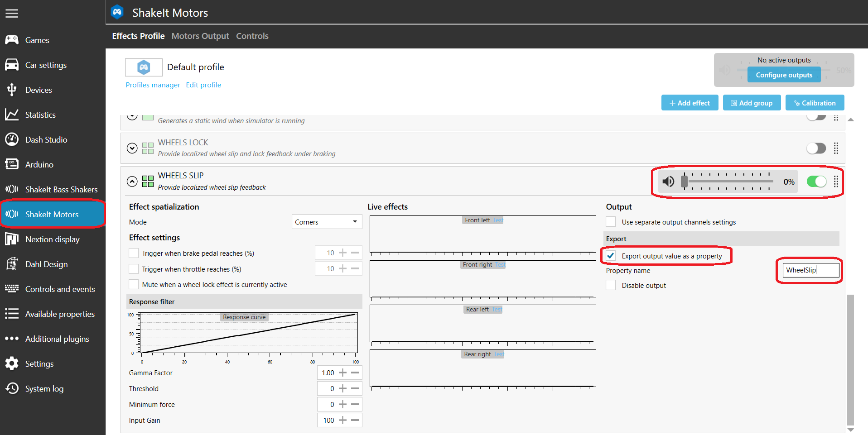Open the Mode dropdown showing Corners
868x435 pixels.
tap(326, 222)
